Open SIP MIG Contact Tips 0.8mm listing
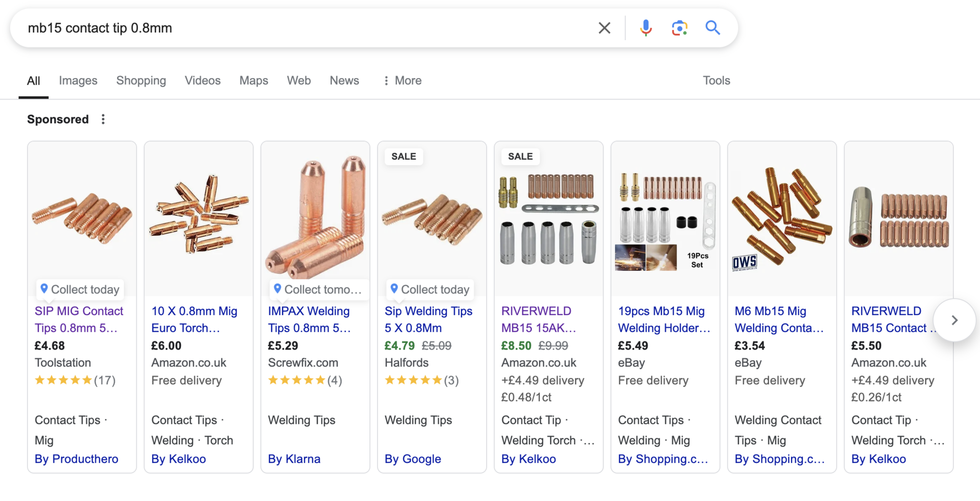Image resolution: width=980 pixels, height=501 pixels. coord(79,319)
